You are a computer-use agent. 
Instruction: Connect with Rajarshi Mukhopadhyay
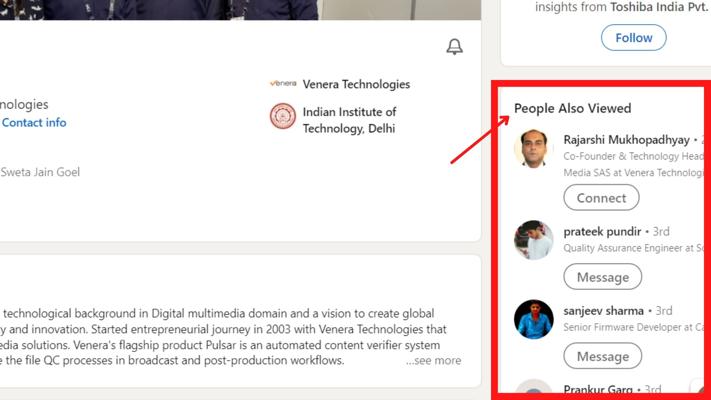pyautogui.click(x=601, y=198)
